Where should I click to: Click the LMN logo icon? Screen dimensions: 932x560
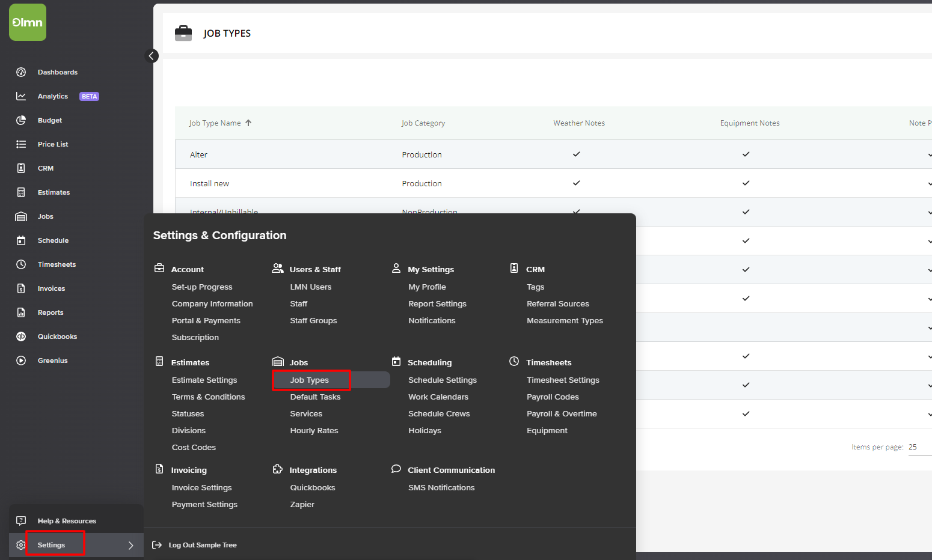click(28, 22)
